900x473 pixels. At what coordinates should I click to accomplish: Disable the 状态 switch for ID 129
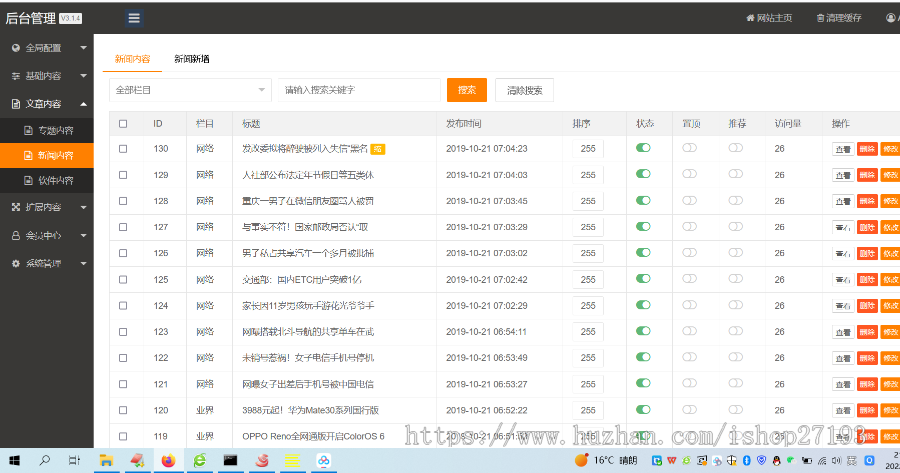pyautogui.click(x=643, y=174)
